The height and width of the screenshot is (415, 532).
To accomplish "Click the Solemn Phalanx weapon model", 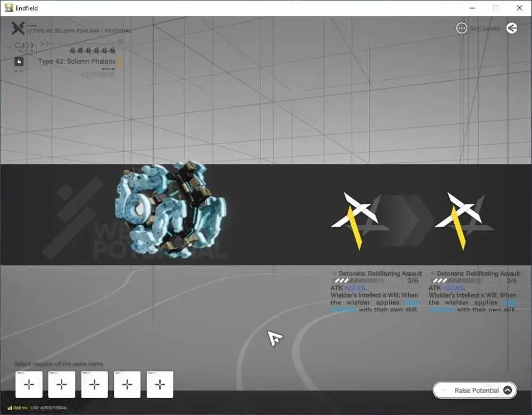I will pos(171,210).
